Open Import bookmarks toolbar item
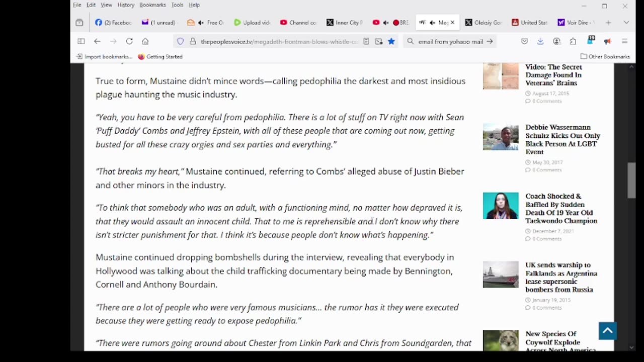 point(104,57)
